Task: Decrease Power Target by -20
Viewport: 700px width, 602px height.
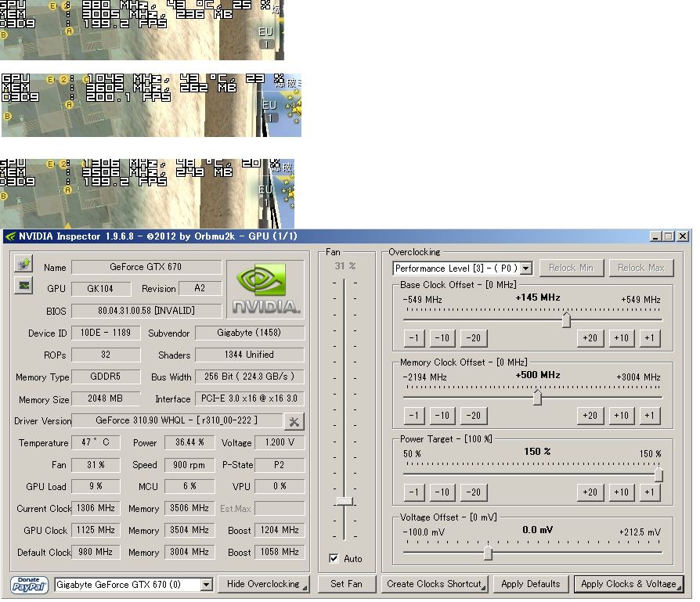Action: tap(474, 492)
